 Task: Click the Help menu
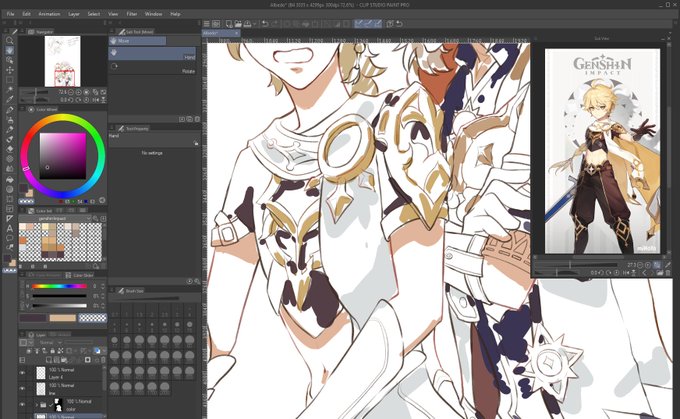pyautogui.click(x=175, y=14)
